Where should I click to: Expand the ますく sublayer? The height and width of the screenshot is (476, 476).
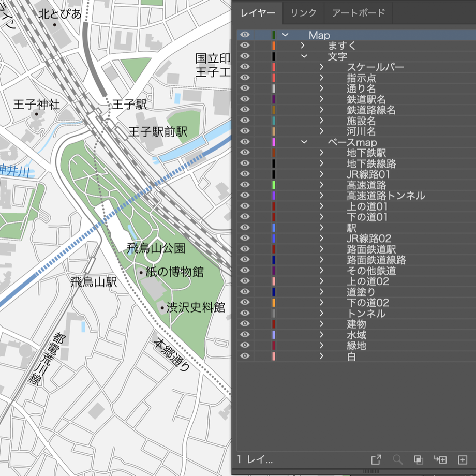(x=302, y=45)
